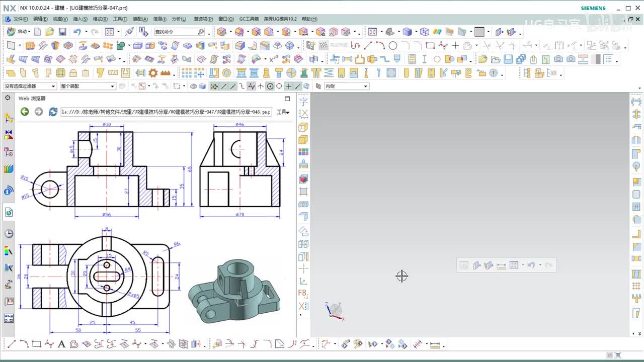This screenshot has width=644, height=362.
Task: Click the New file icon
Action: [x=37, y=32]
